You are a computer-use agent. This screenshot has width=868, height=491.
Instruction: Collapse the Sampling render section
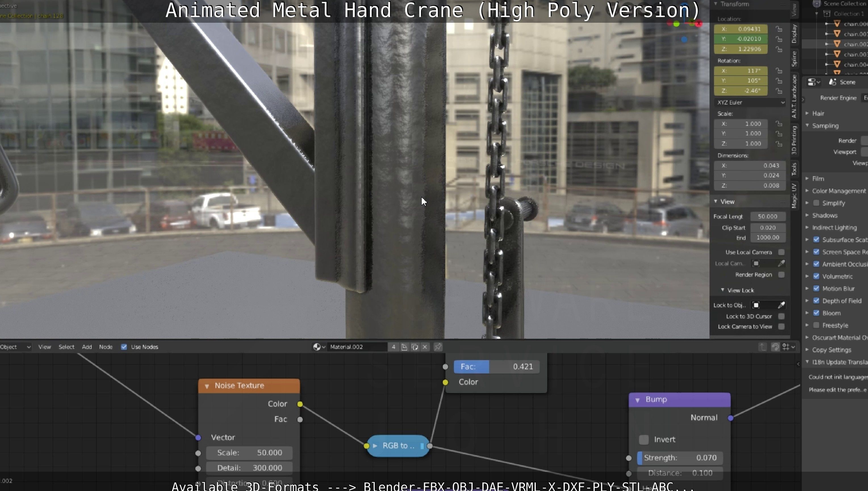click(x=807, y=125)
